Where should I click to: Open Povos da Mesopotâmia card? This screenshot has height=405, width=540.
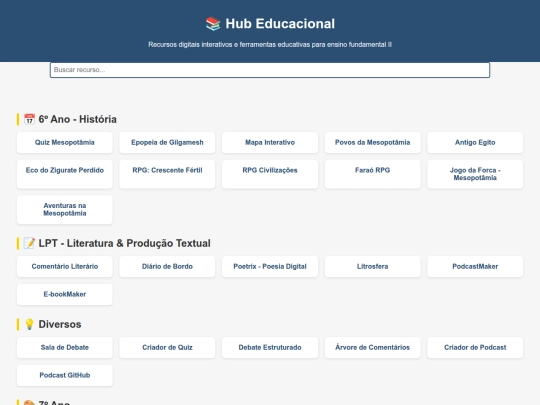coord(373,143)
